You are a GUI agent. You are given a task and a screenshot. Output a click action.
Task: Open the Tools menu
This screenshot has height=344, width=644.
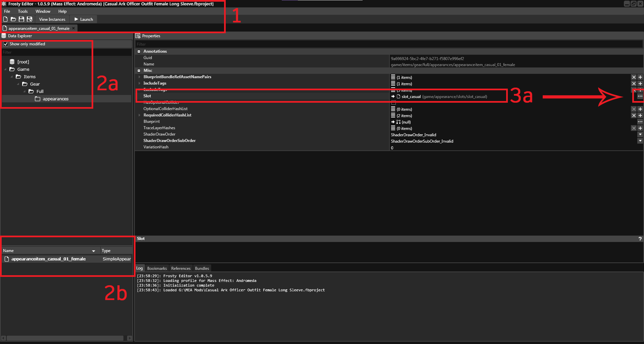click(x=23, y=11)
